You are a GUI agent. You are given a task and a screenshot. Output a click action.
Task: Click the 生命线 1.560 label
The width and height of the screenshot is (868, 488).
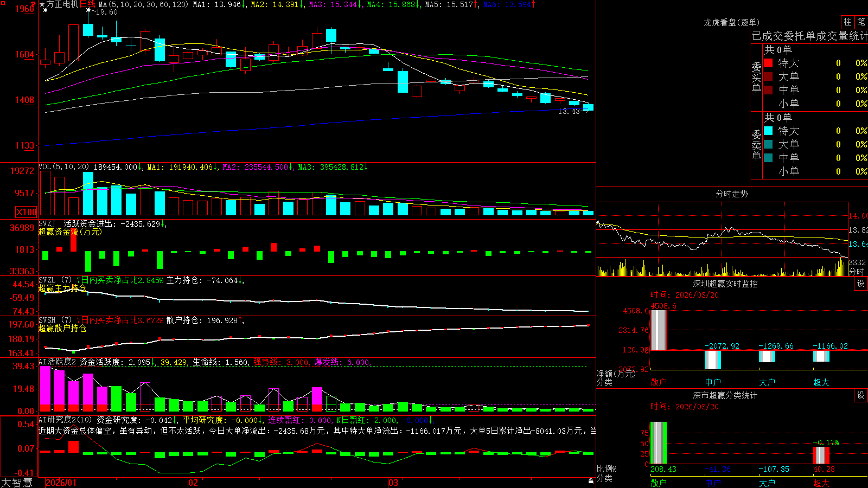[x=220, y=362]
